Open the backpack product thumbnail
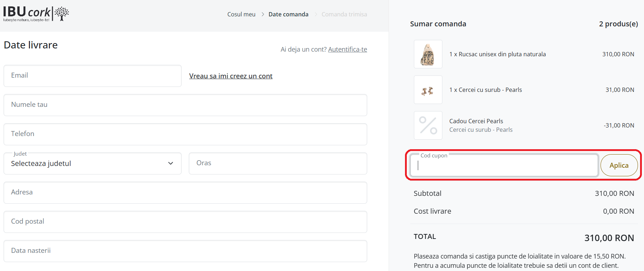The image size is (644, 271). point(428,54)
